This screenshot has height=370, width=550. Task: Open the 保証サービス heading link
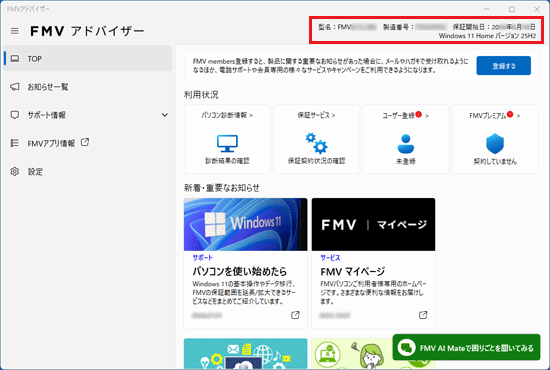tap(316, 115)
